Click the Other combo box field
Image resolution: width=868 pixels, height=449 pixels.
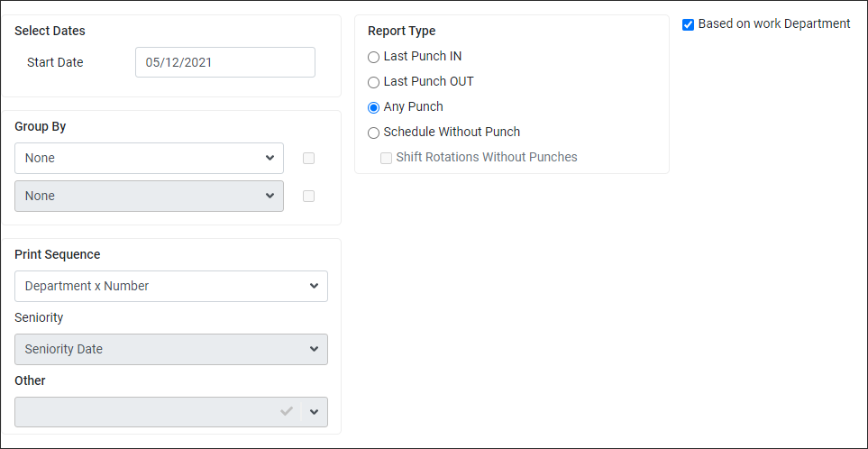(171, 412)
